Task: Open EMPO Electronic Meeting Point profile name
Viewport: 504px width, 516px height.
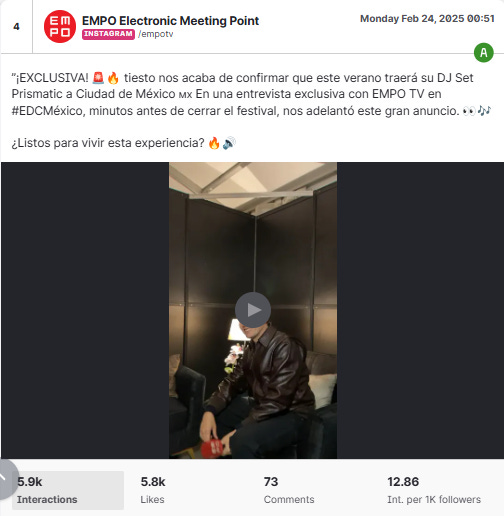Action: coord(170,21)
